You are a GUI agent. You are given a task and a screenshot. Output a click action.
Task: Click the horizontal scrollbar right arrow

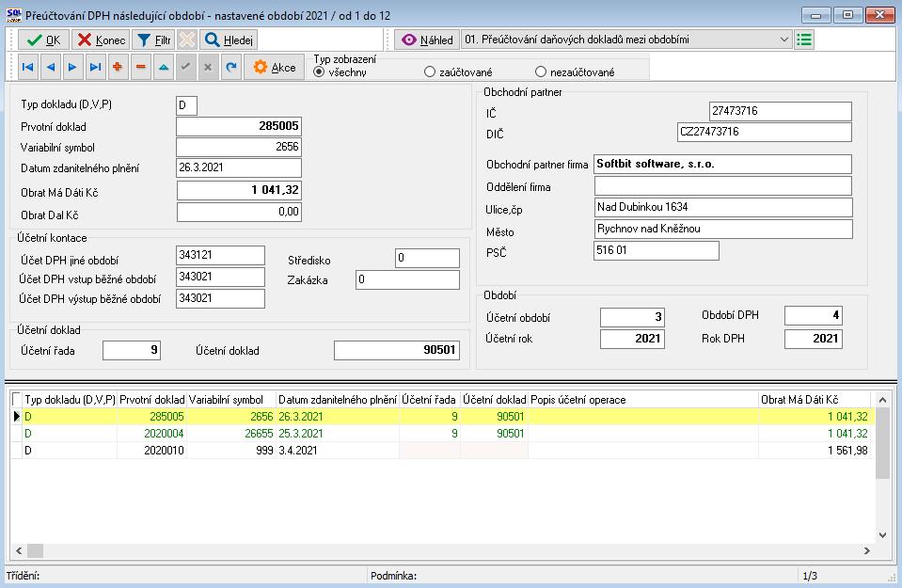(x=867, y=550)
